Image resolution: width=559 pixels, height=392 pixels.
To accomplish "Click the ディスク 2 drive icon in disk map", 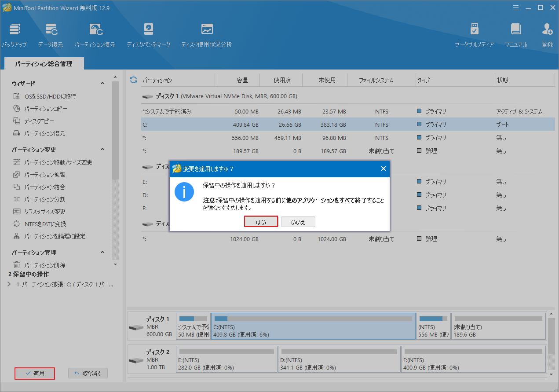I will (136, 361).
